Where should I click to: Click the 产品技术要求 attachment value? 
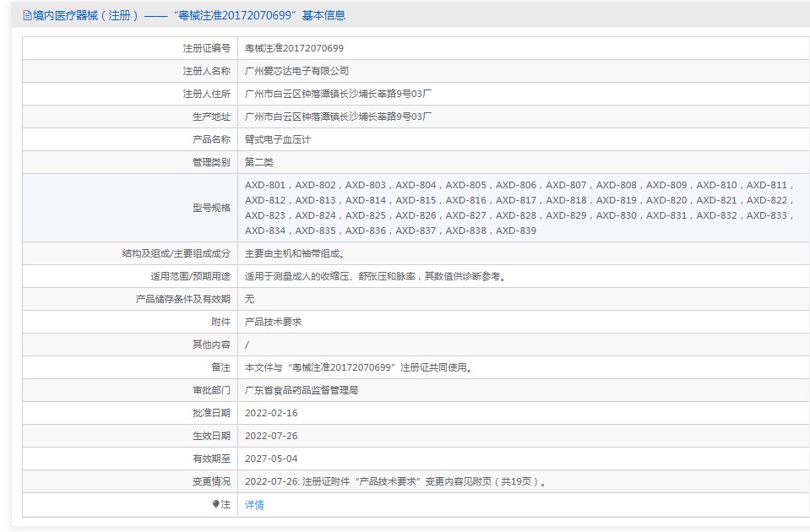(x=273, y=322)
